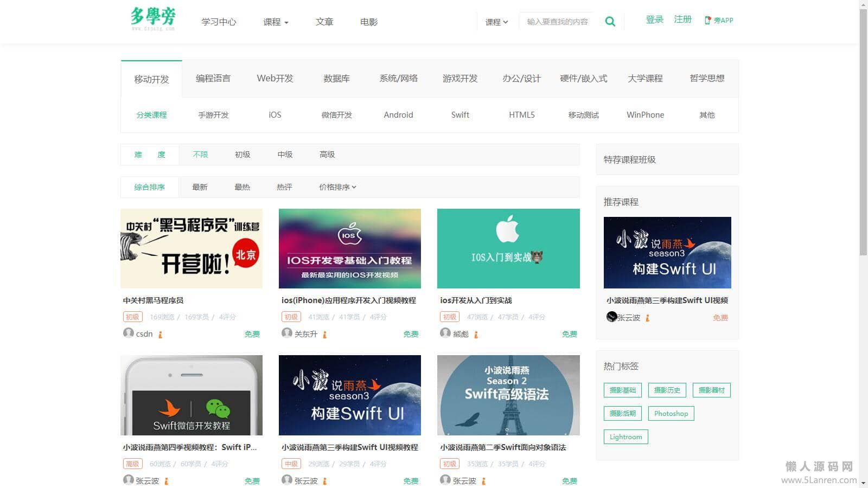This screenshot has height=488, width=868.
Task: Click the 摄影基础 tag
Action: 623,390
